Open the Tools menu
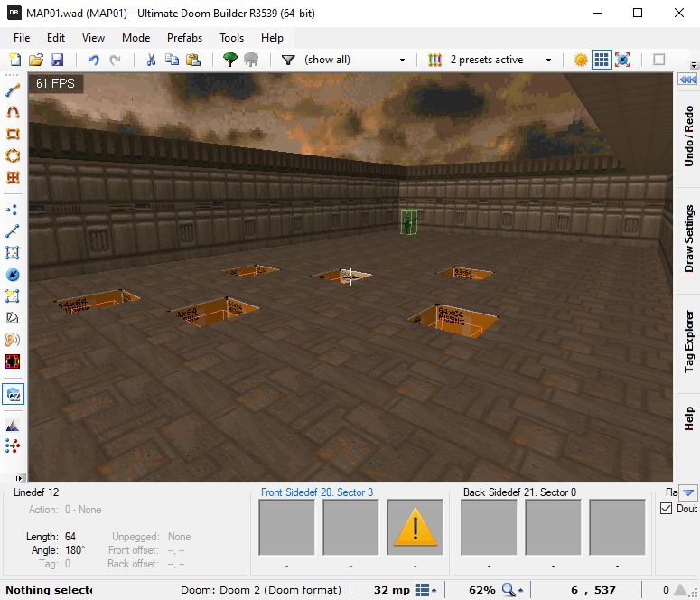Viewport: 700px width, 600px height. tap(231, 38)
